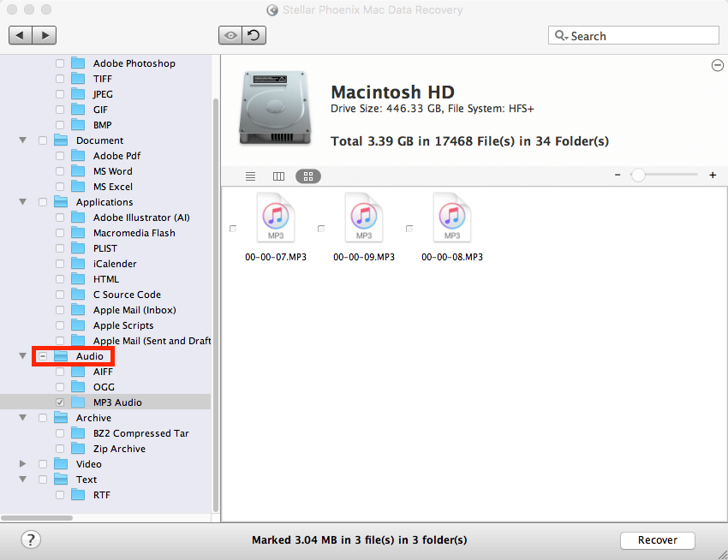The height and width of the screenshot is (560, 728).
Task: Check the OGG checkbox
Action: coord(60,387)
